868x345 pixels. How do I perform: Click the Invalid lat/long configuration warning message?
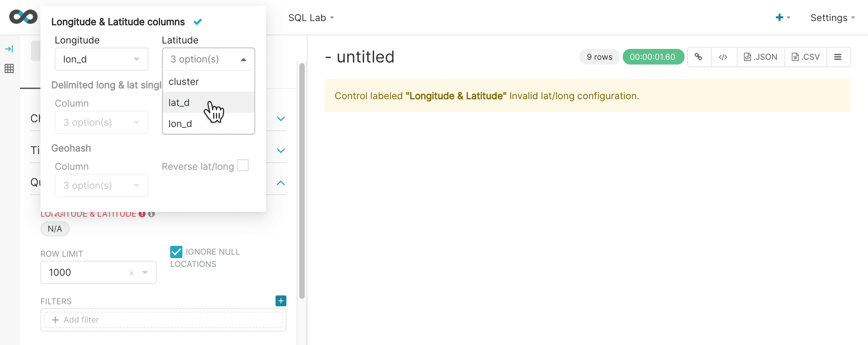[x=587, y=96]
